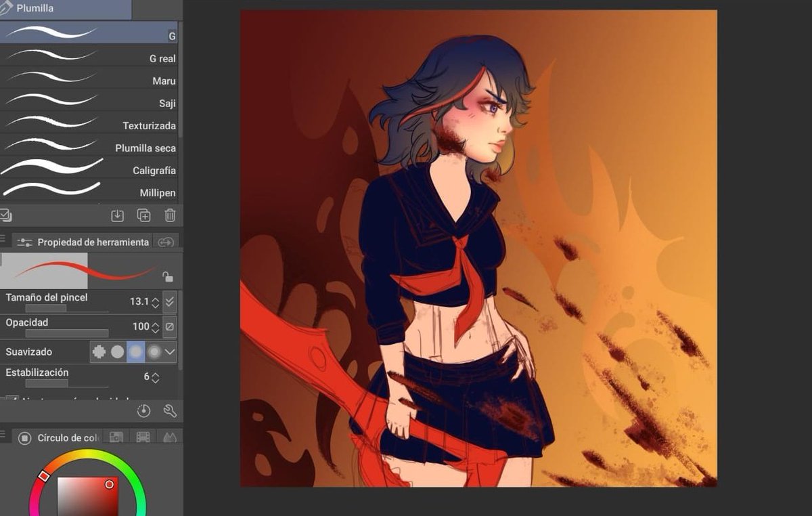Toggle the lock icon on brush preview
This screenshot has width=812, height=516.
click(167, 276)
